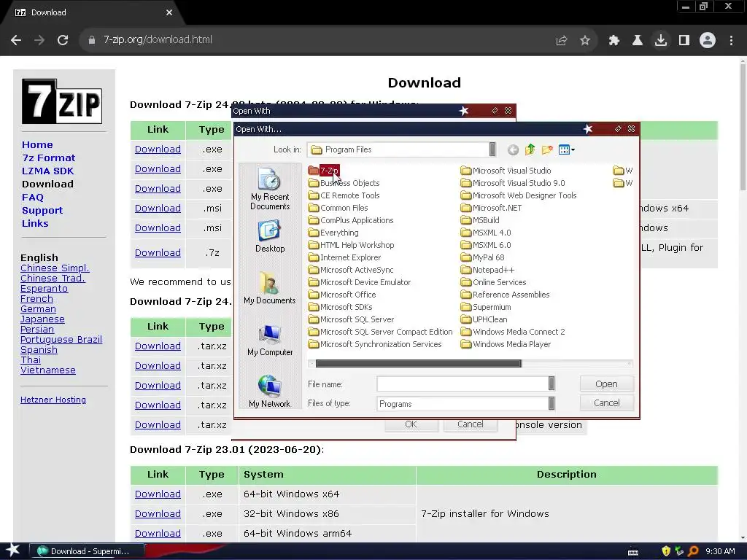
Task: Select the Microsoft SQL Server Compact Edition folder
Action: (x=380, y=332)
